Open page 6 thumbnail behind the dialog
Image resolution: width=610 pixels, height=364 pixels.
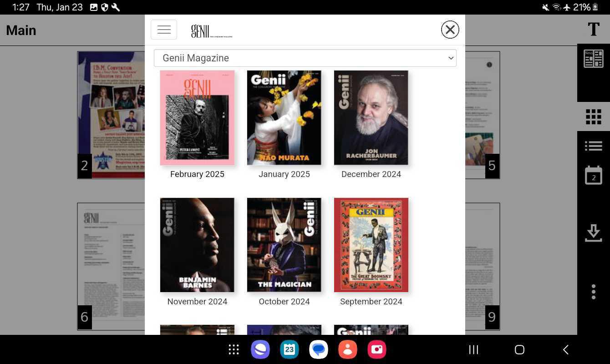pyautogui.click(x=111, y=266)
